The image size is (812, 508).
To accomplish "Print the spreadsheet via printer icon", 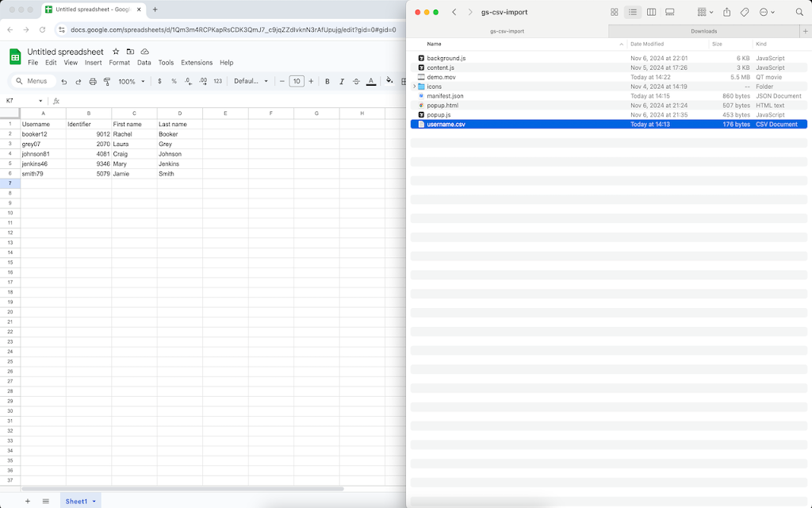I will [93, 82].
